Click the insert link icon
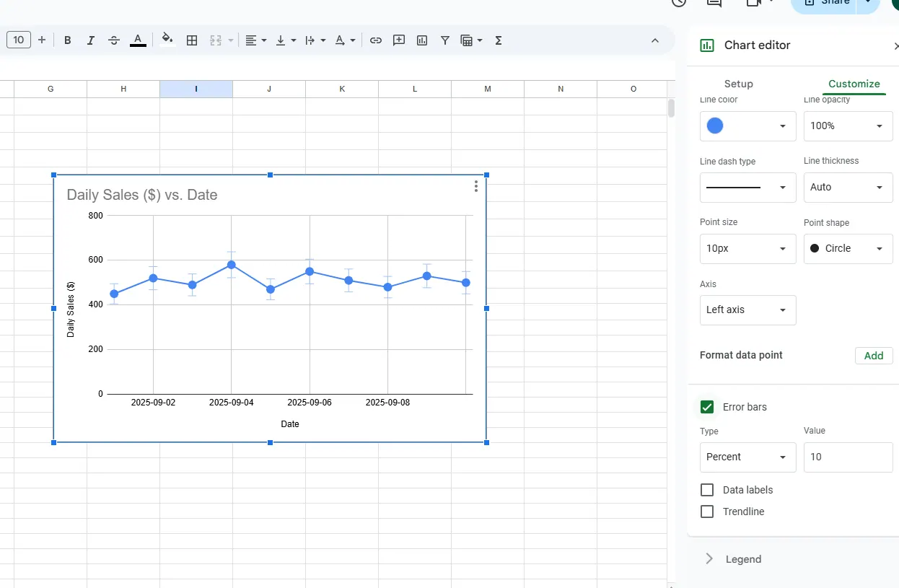 pos(376,40)
